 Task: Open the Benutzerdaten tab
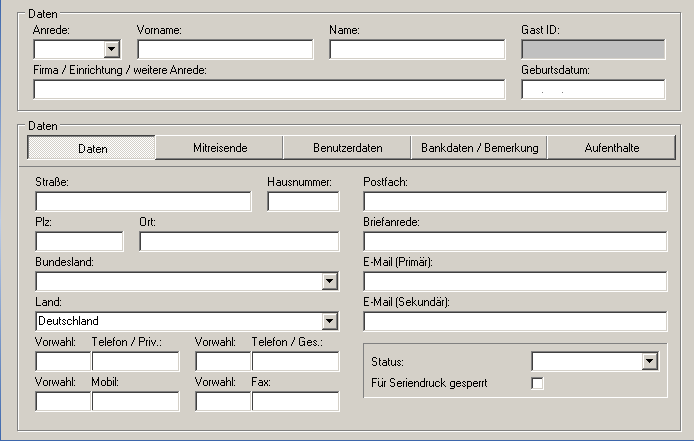pos(347,148)
